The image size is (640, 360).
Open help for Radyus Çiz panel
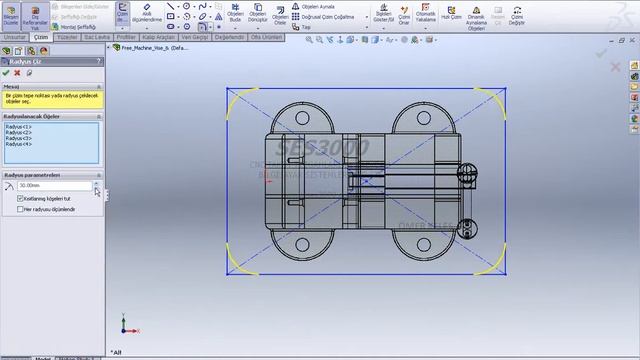[98, 62]
